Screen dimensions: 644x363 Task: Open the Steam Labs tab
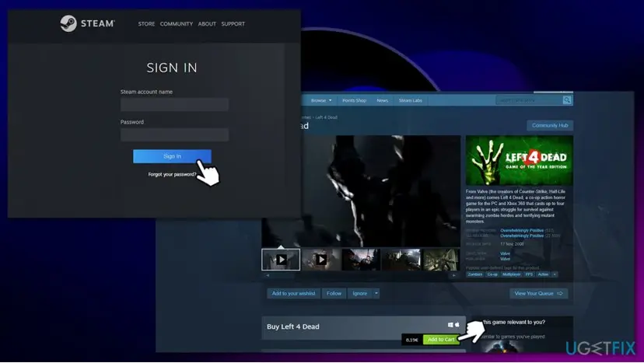pyautogui.click(x=411, y=100)
